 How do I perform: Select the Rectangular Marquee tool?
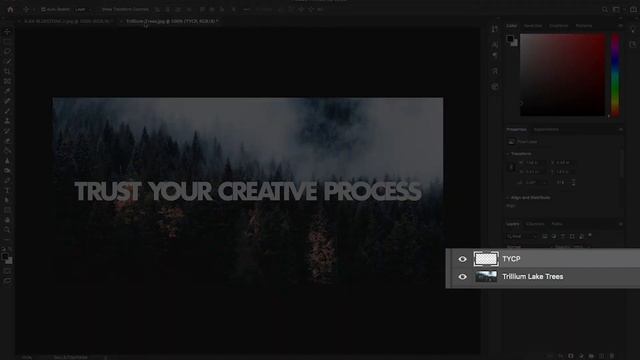pyautogui.click(x=7, y=41)
